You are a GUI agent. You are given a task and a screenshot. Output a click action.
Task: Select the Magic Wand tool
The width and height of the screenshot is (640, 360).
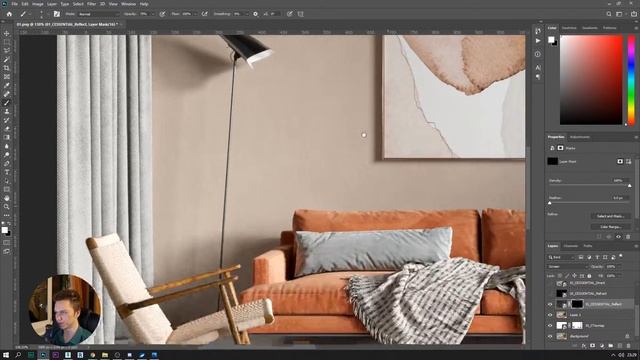point(7,60)
